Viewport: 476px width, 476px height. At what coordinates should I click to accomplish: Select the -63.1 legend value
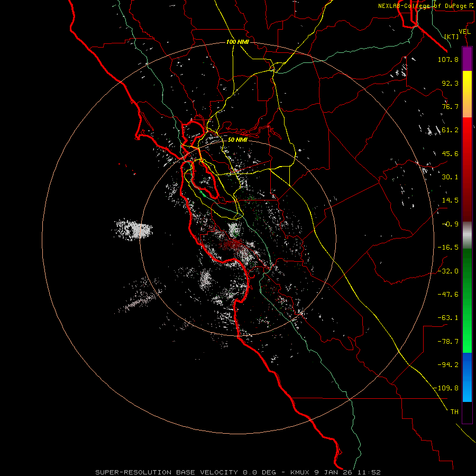pos(448,318)
